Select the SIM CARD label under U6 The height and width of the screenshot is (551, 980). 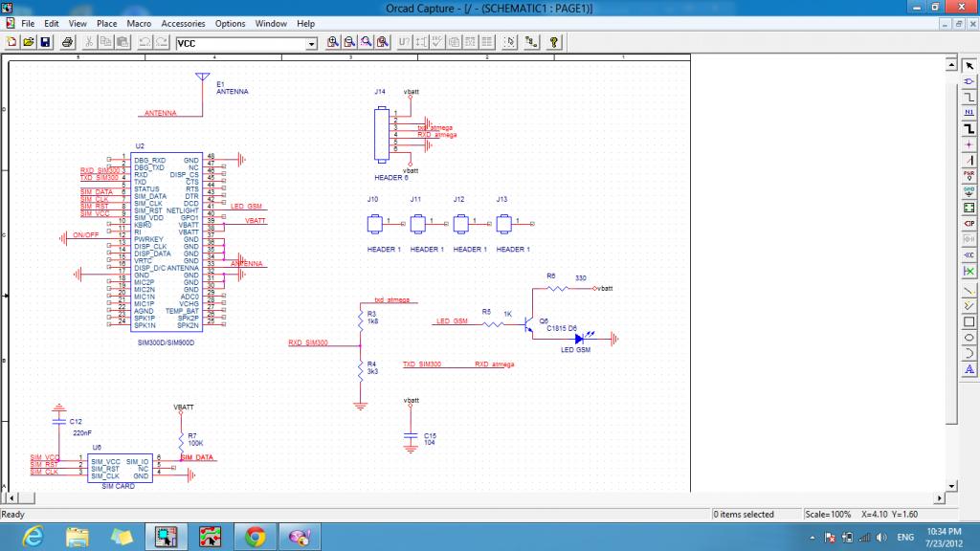point(118,486)
